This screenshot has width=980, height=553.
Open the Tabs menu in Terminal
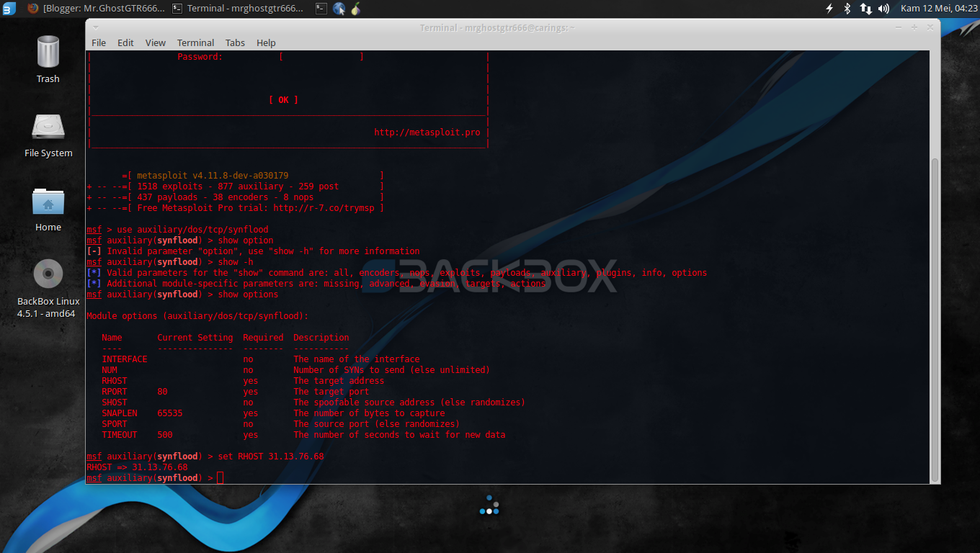tap(235, 42)
